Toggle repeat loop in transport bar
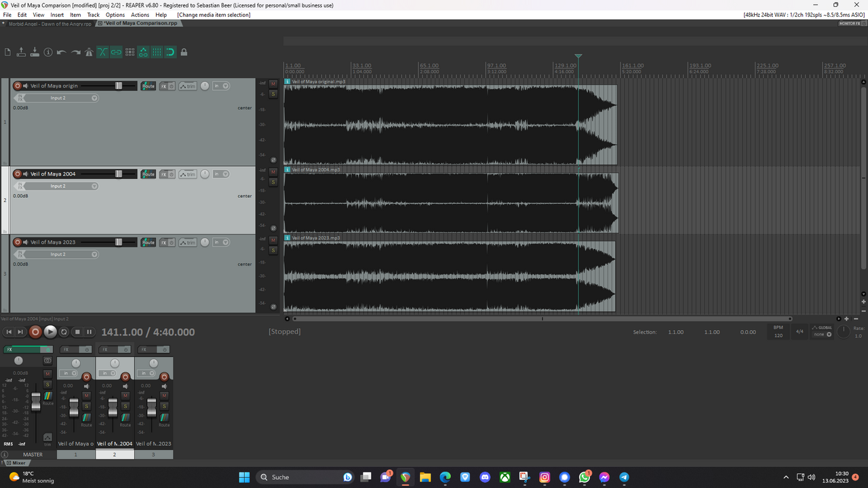868x488 pixels. (x=64, y=332)
